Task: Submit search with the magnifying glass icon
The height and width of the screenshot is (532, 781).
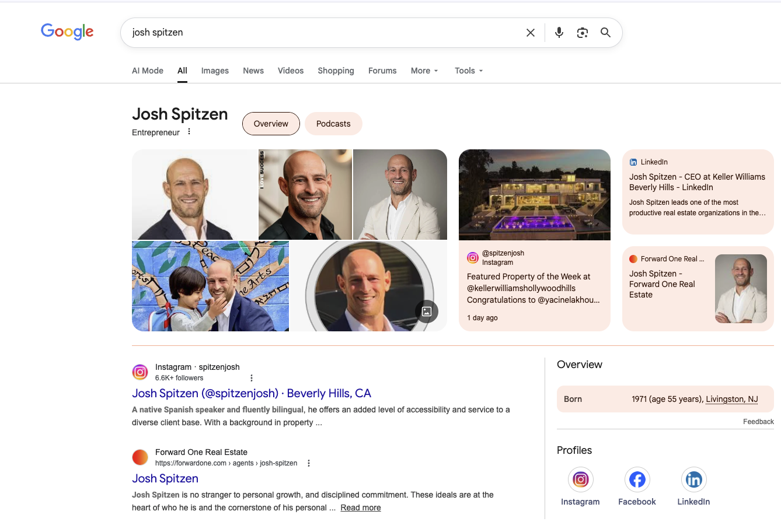Action: tap(606, 33)
